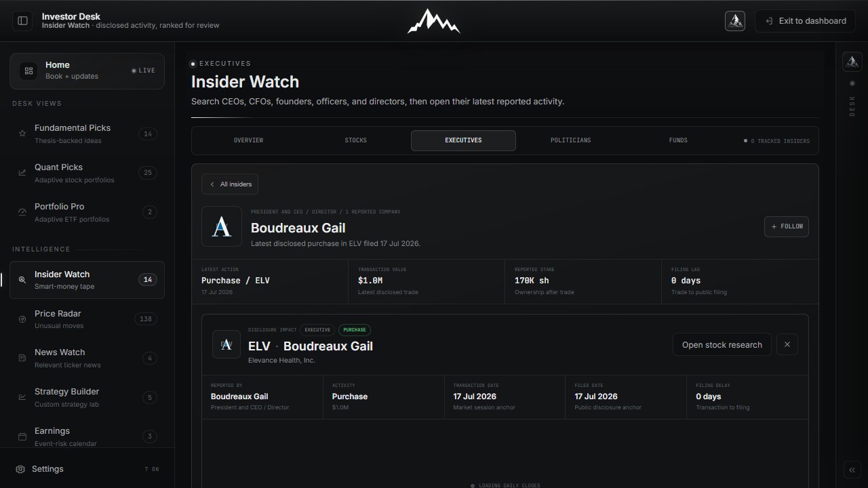This screenshot has height=488, width=868.
Task: Open Portfolio Pro view
Action: (87, 212)
